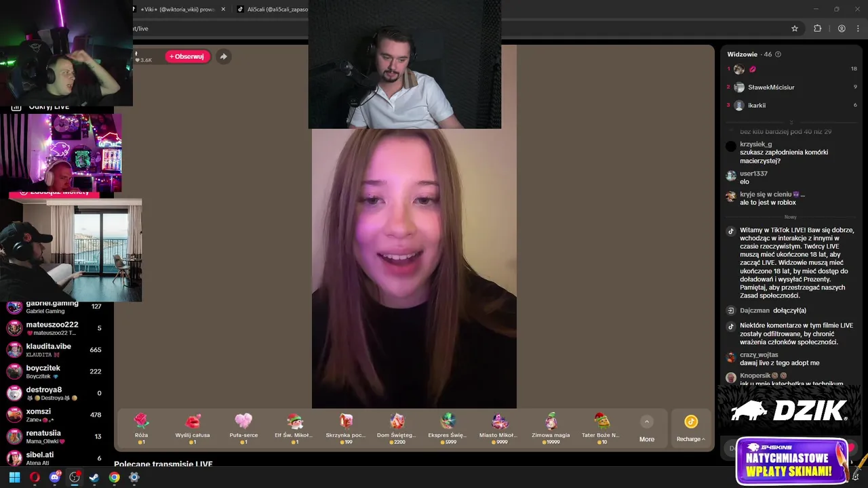Open Google Chrome from taskbar

click(x=114, y=477)
